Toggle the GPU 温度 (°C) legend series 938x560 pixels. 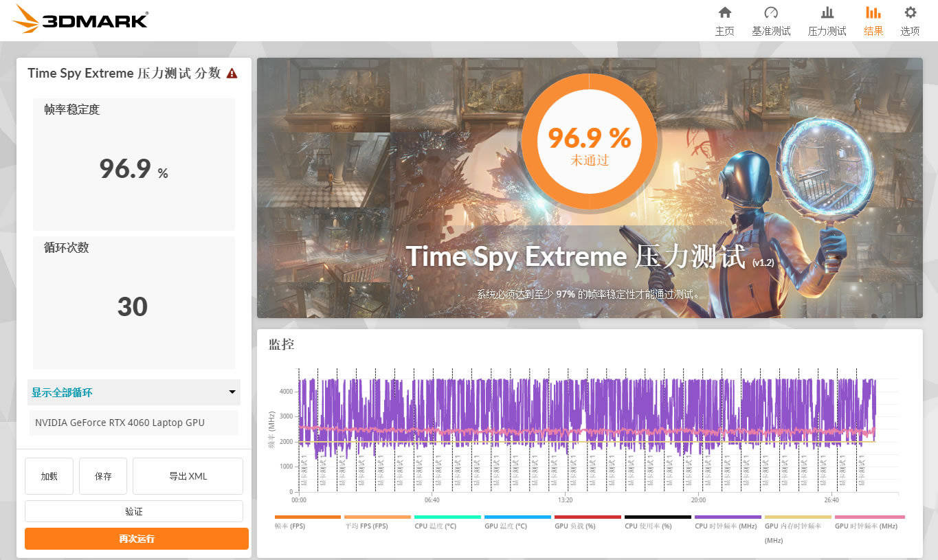click(517, 522)
